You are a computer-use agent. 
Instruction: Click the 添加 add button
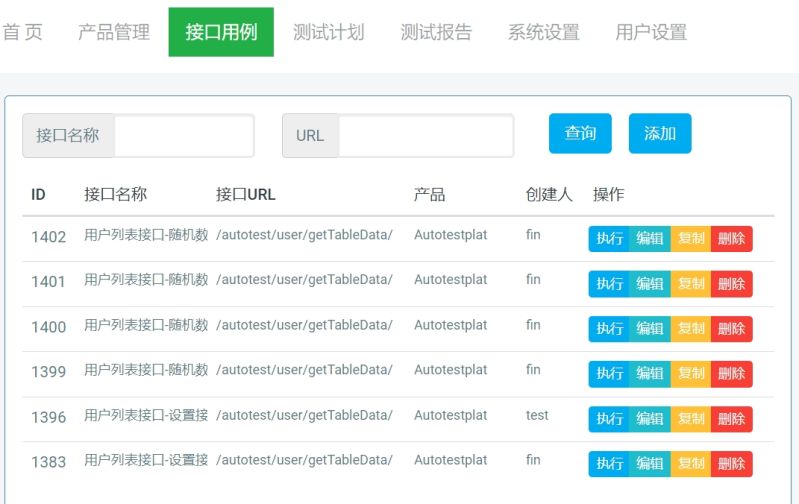[660, 134]
